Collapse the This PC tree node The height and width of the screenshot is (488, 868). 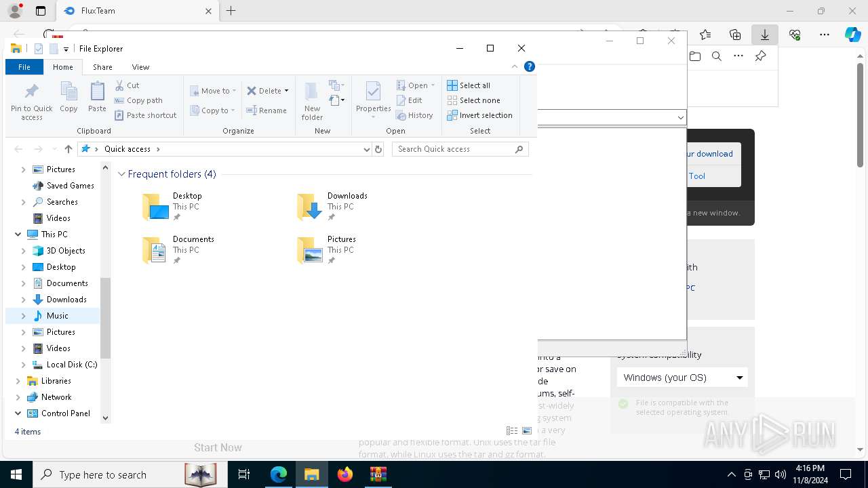coord(18,235)
